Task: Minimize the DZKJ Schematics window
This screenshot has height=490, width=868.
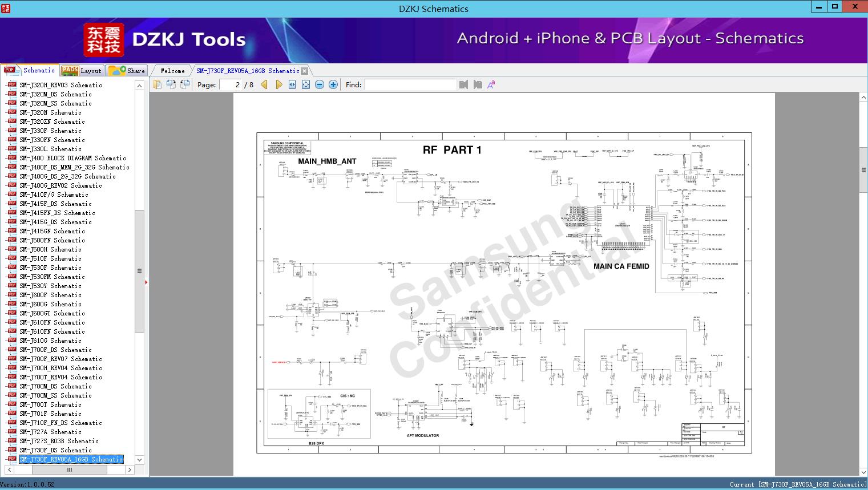Action: coord(819,7)
